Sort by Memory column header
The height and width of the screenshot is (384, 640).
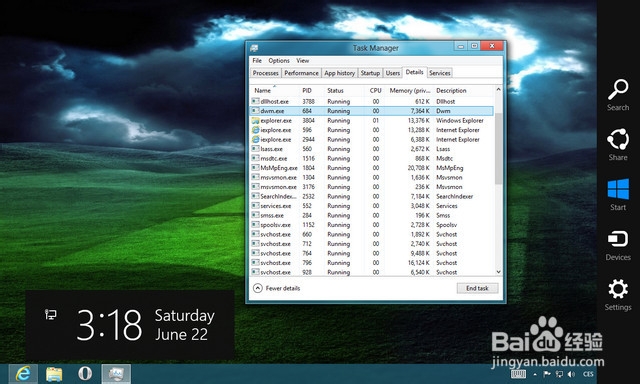(x=409, y=91)
